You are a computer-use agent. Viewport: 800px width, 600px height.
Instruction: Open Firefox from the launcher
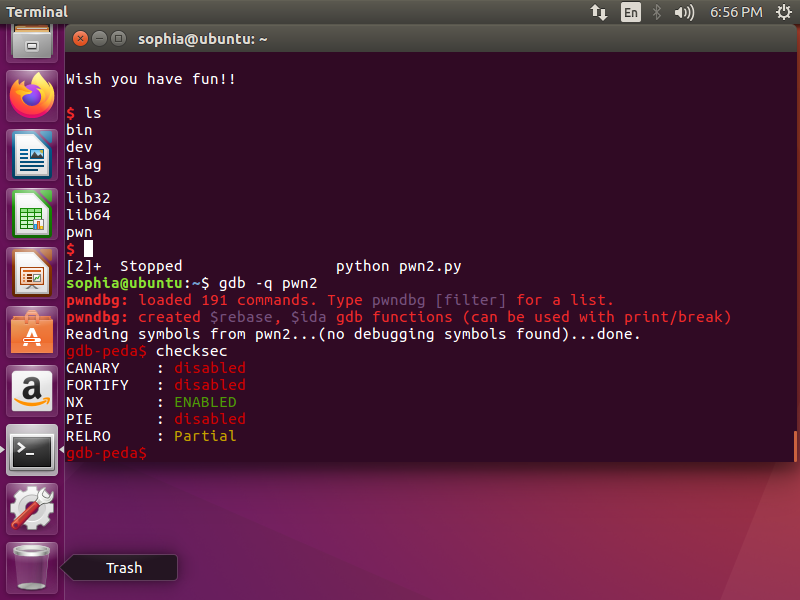pyautogui.click(x=32, y=96)
